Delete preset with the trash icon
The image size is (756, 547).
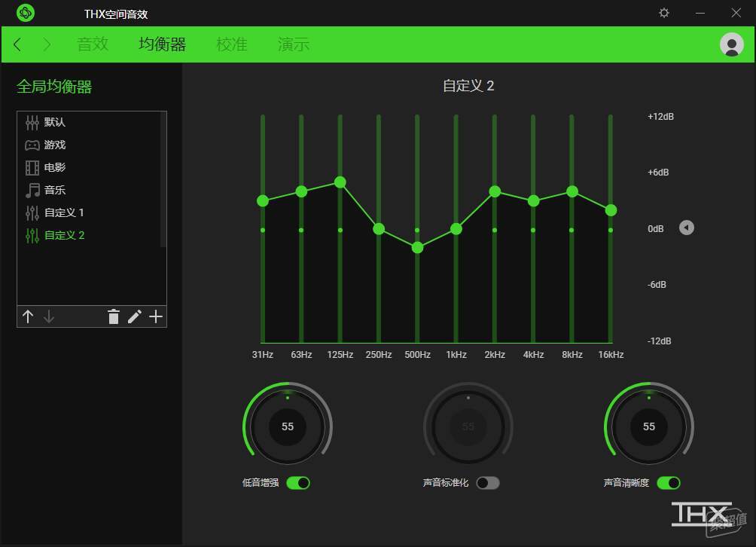113,316
